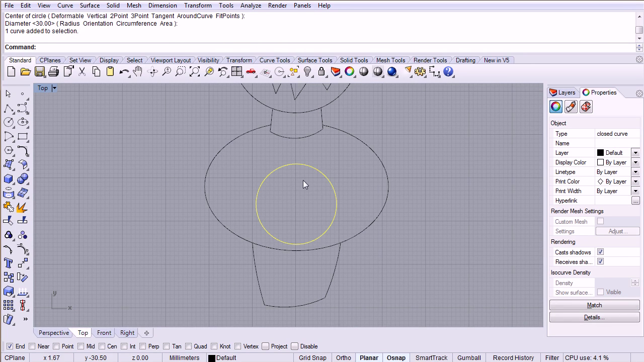
Task: Open Help with the blue question mark icon
Action: click(448, 72)
